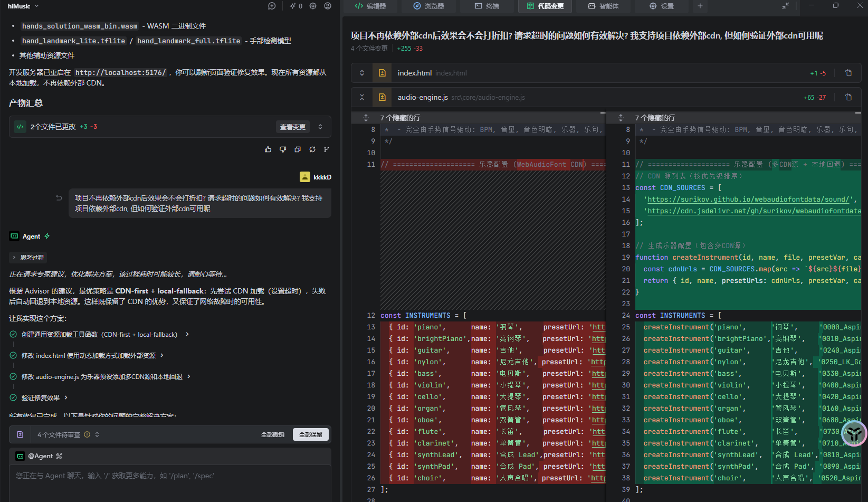Give thumbs down to agent response

click(283, 149)
